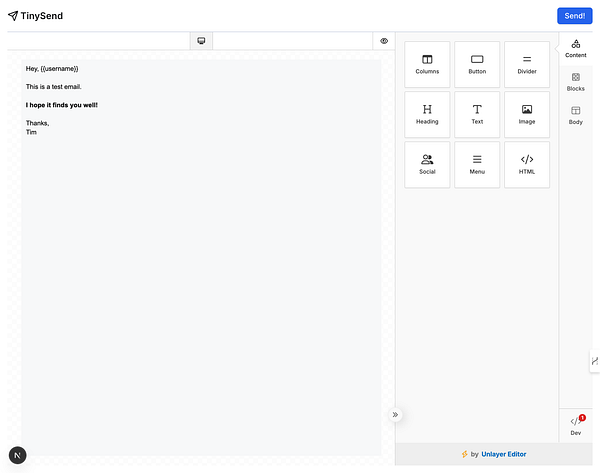Viewport: 600px width, 473px height.
Task: Click the TinySend title text
Action: [x=42, y=16]
